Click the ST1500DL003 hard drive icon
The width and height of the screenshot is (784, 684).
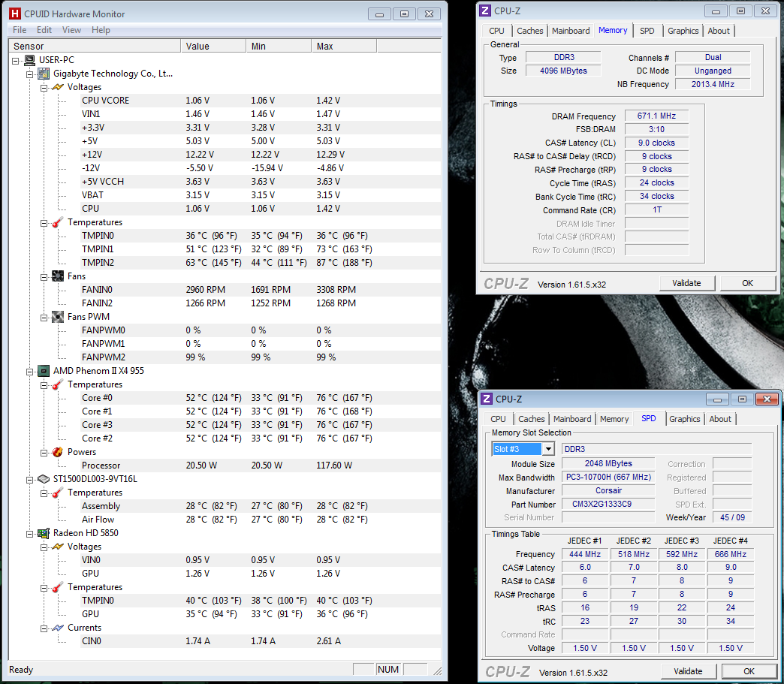44,479
